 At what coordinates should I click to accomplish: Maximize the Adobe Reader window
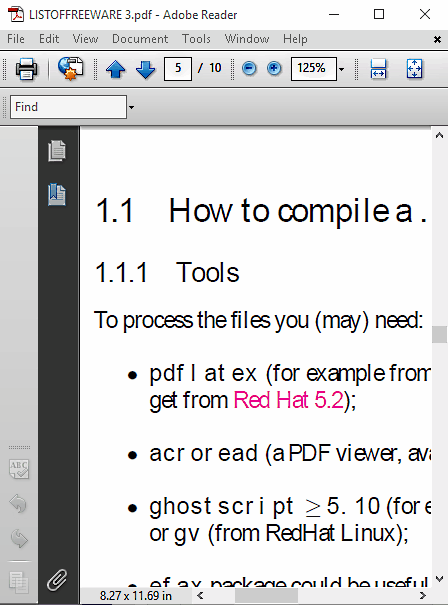379,15
